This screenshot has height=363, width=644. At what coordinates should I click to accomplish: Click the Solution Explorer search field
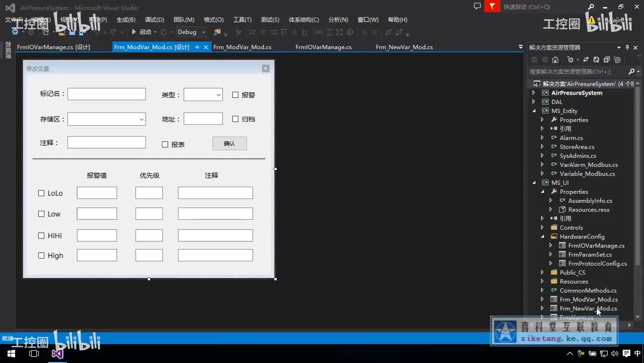[x=577, y=72]
